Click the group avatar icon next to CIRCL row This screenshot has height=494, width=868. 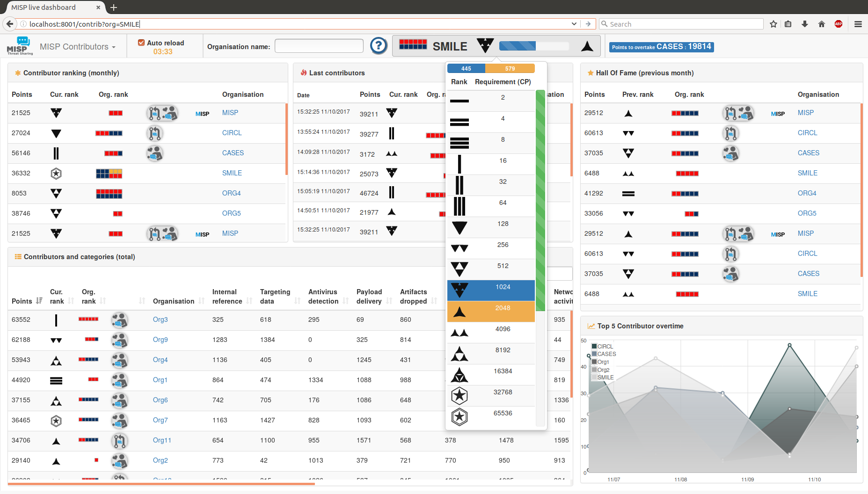155,133
